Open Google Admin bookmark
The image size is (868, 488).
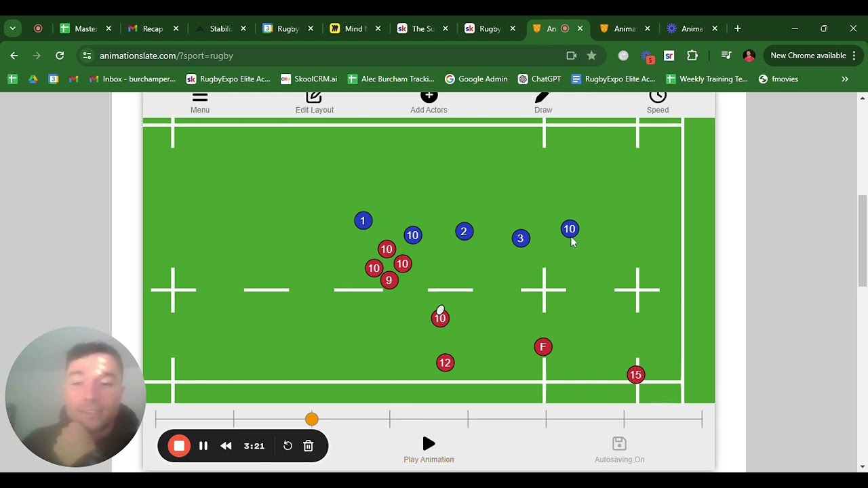pyautogui.click(x=476, y=79)
